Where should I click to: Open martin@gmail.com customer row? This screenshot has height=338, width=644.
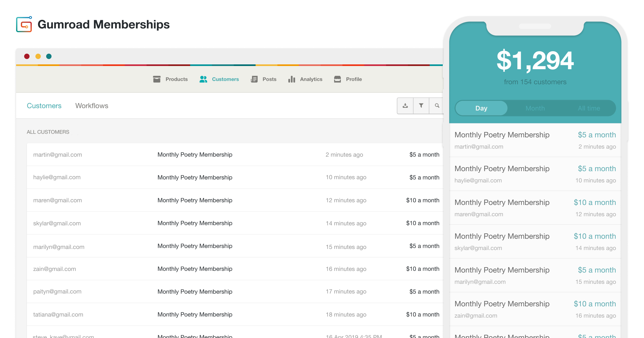[x=57, y=155]
